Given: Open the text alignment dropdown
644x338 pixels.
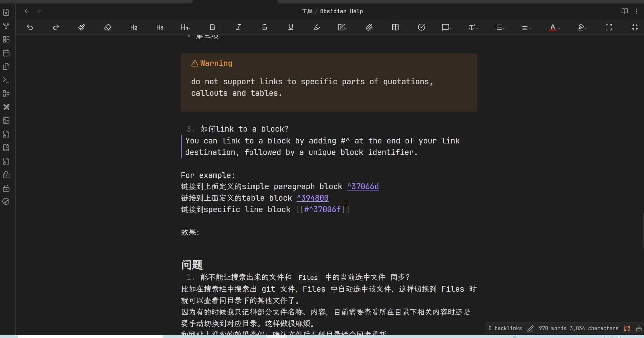Looking at the screenshot, I should tap(526, 27).
